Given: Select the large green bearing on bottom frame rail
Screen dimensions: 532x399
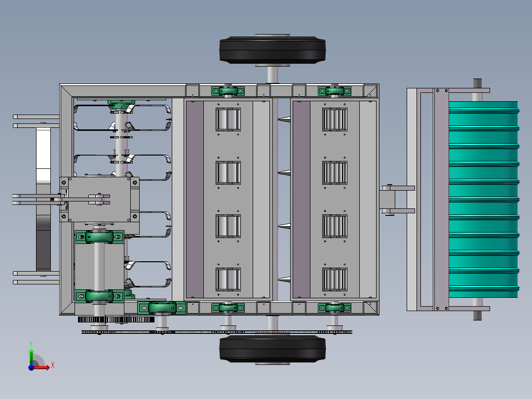Looking at the screenshot, I should coord(162,308).
